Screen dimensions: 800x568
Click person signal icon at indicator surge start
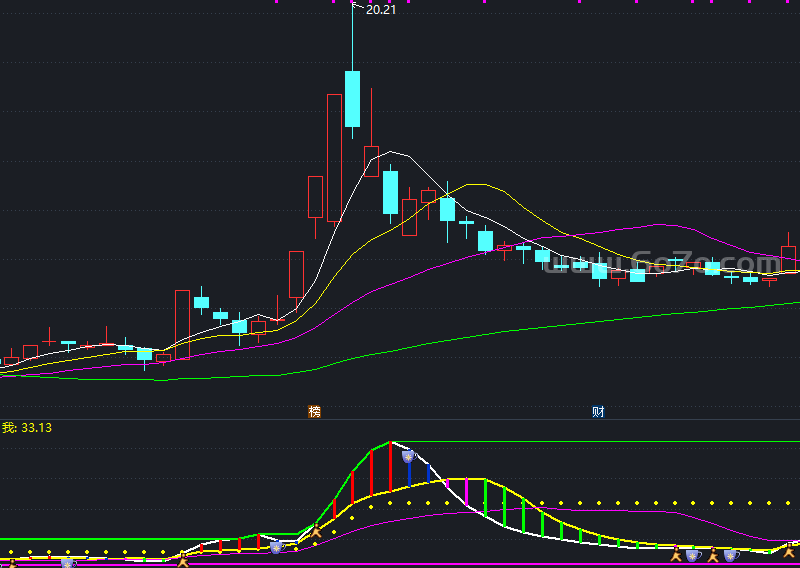pyautogui.click(x=316, y=531)
